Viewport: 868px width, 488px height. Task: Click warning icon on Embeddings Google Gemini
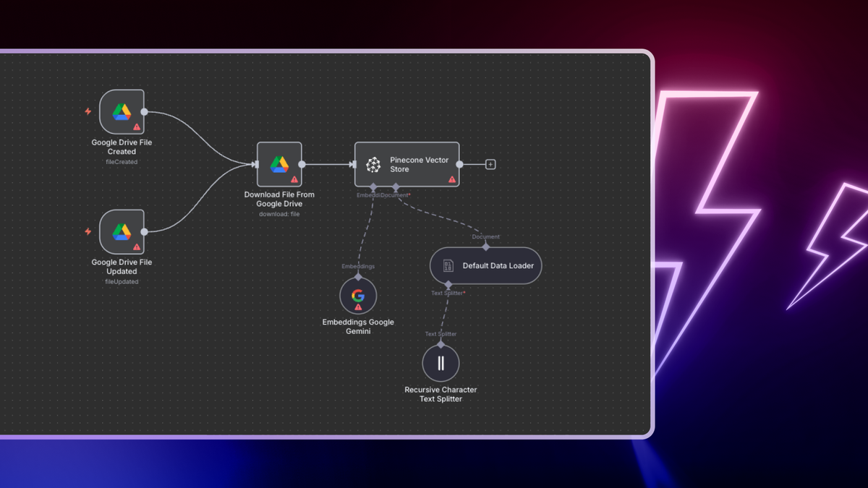click(x=358, y=307)
